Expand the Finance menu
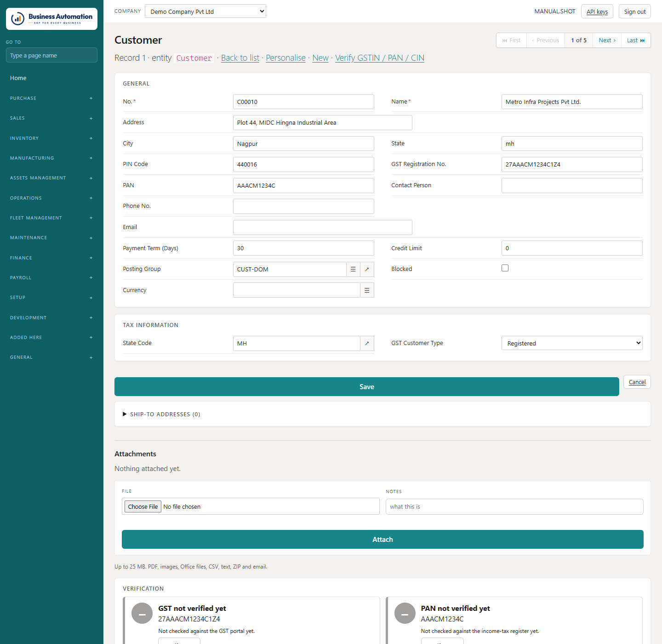662x644 pixels. (x=51, y=258)
